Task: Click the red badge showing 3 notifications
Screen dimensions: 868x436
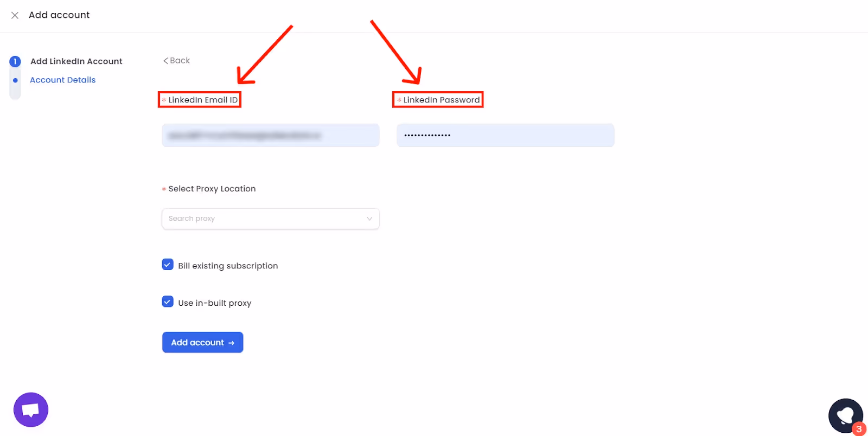Action: [860, 428]
